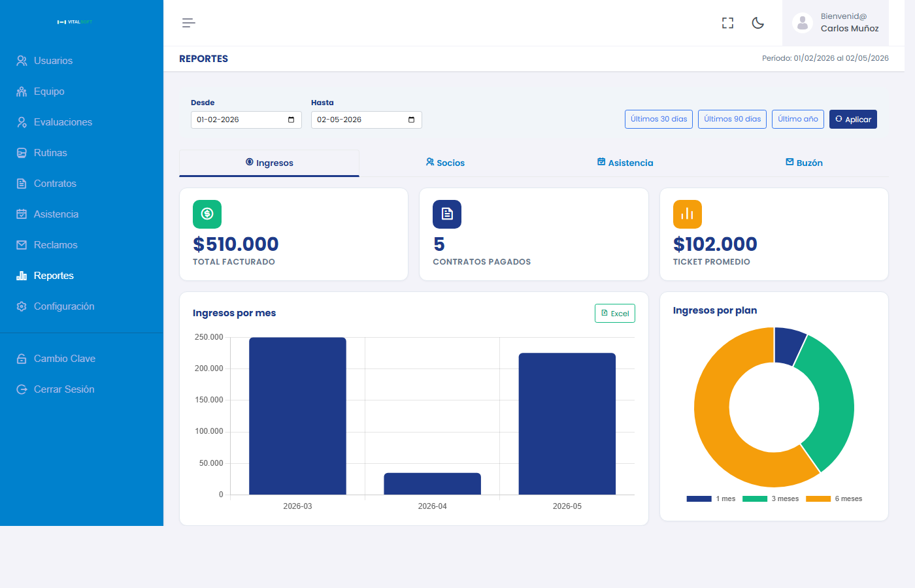Click the Hasta date field 02-05-2026
915x588 pixels.
[367, 120]
